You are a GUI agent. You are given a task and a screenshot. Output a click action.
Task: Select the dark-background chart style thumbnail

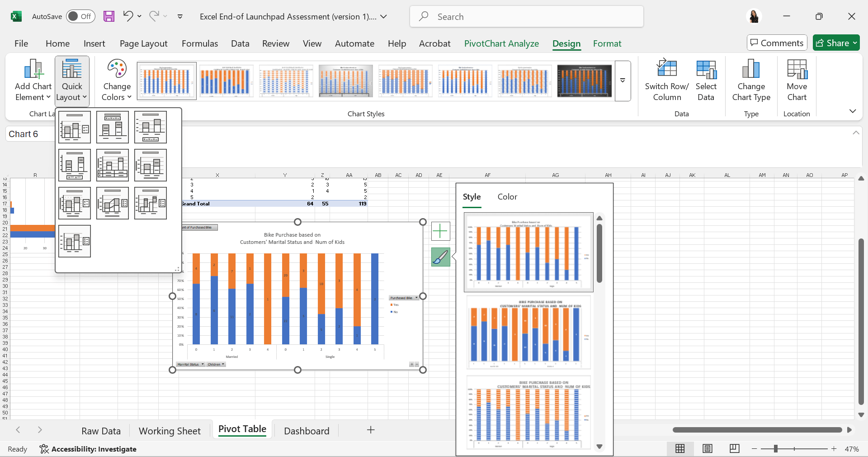tap(584, 81)
